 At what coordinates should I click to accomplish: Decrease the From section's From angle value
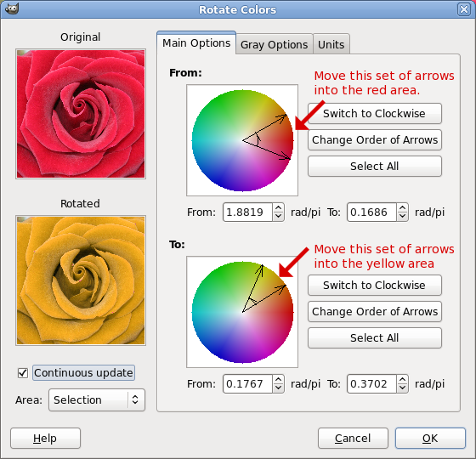(278, 217)
